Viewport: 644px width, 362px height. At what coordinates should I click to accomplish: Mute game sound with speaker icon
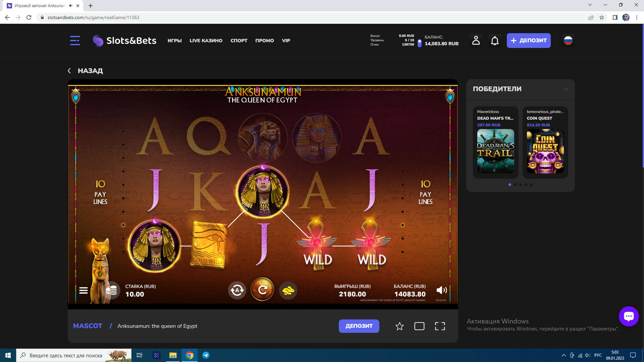point(441,290)
